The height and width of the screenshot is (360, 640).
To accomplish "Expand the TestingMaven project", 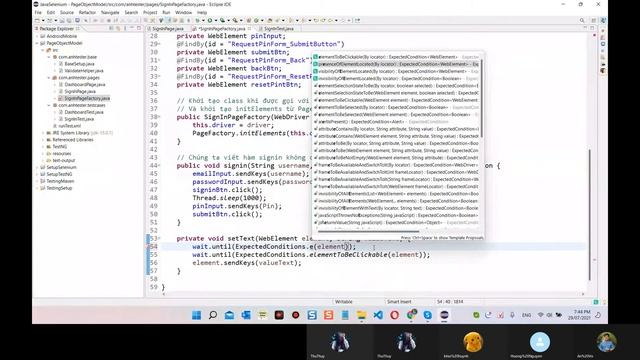I will point(38,181).
